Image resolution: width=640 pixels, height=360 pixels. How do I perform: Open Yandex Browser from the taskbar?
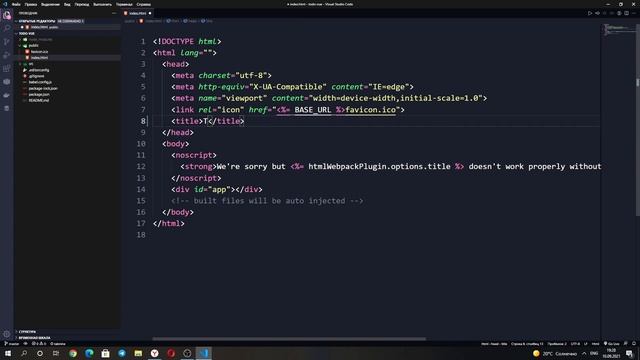click(x=155, y=353)
